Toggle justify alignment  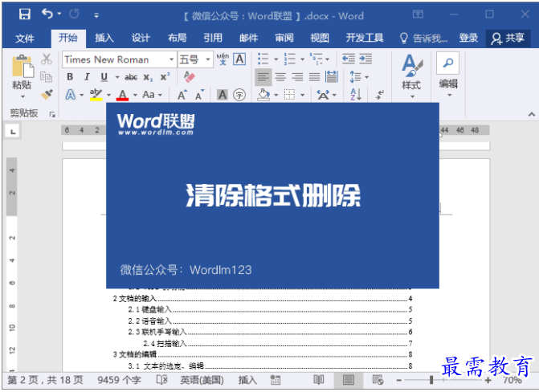tap(314, 76)
